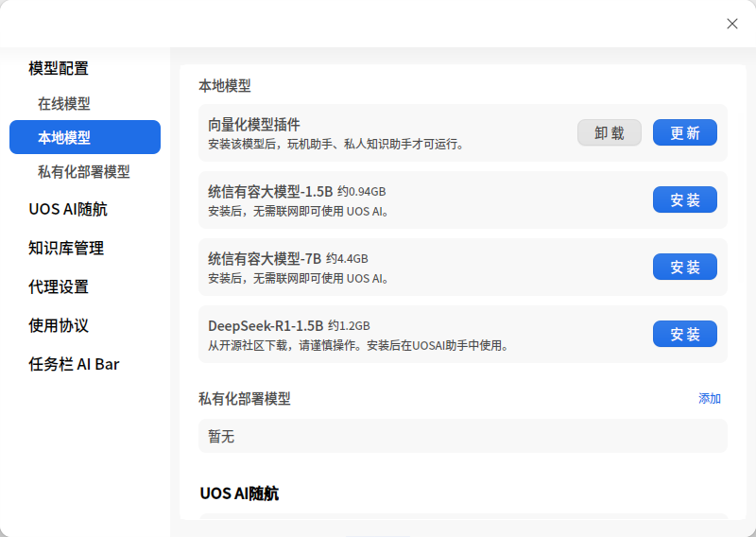Image resolution: width=756 pixels, height=537 pixels.
Task: Update the 向量化模型插件 with 更新
Action: (684, 132)
